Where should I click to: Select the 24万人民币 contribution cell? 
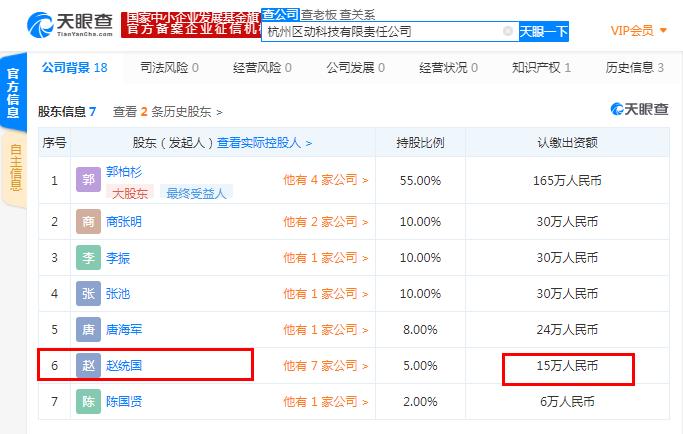567,329
